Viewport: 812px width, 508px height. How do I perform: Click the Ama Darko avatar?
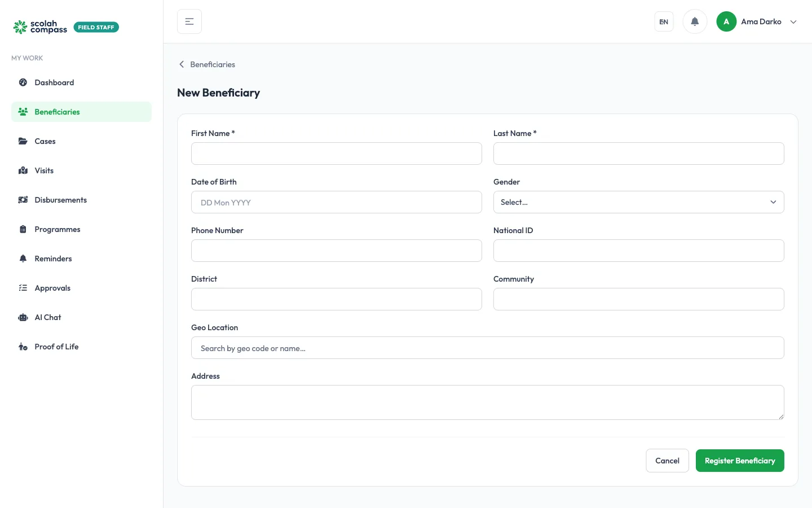coord(726,21)
